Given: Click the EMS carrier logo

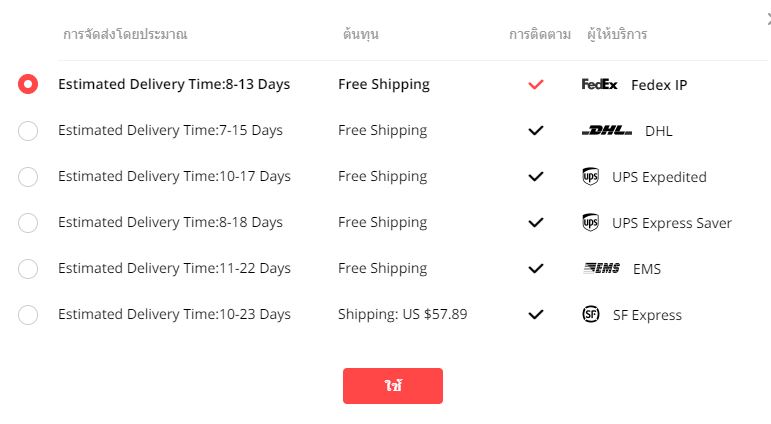Looking at the screenshot, I should tap(601, 268).
